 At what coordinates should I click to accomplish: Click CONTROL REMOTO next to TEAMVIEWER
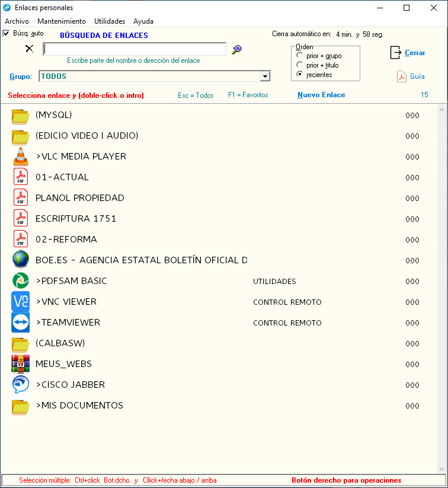click(x=287, y=323)
